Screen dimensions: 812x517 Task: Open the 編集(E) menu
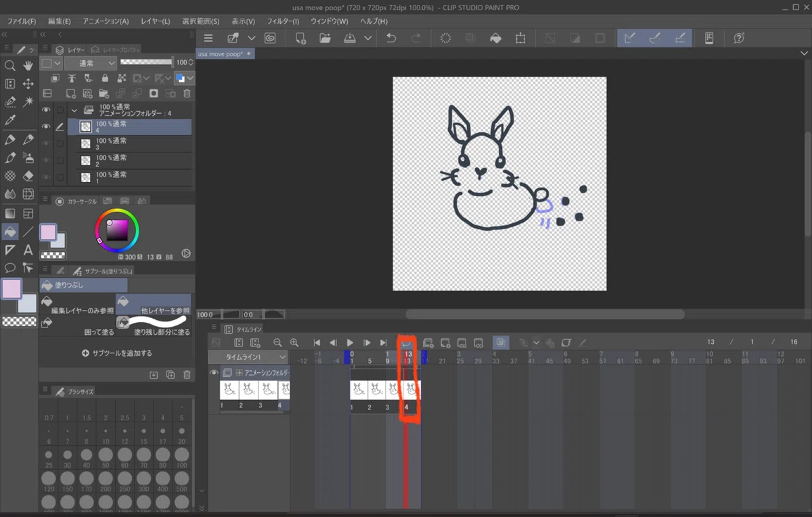pyautogui.click(x=59, y=21)
